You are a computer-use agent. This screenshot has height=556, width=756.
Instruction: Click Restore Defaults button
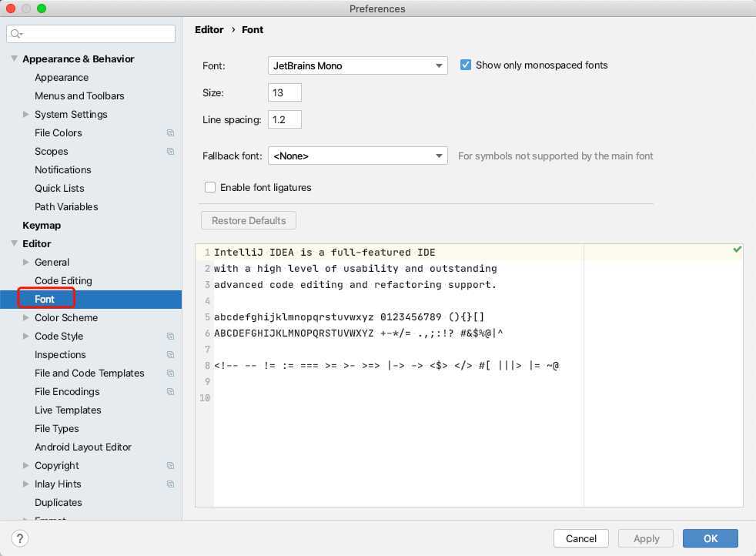click(x=249, y=220)
